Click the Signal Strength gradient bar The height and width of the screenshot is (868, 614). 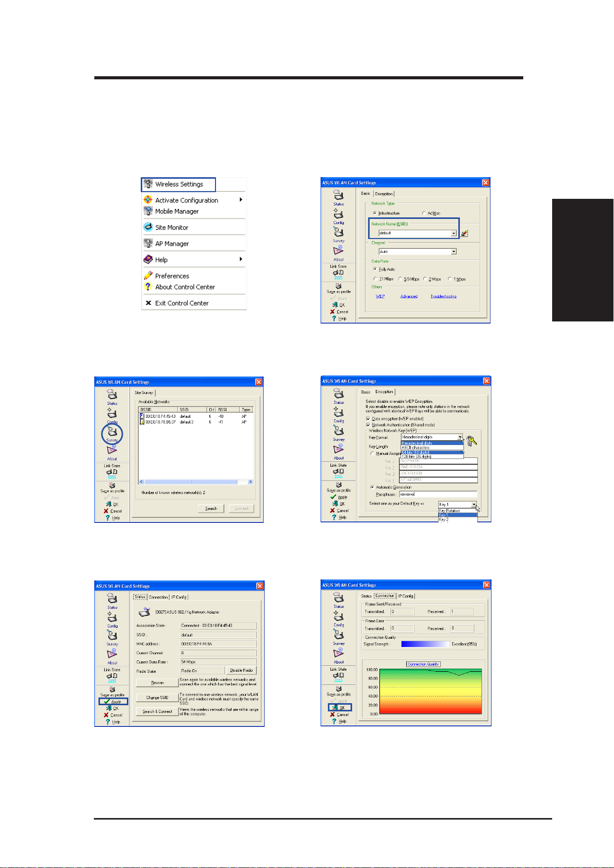[425, 644]
